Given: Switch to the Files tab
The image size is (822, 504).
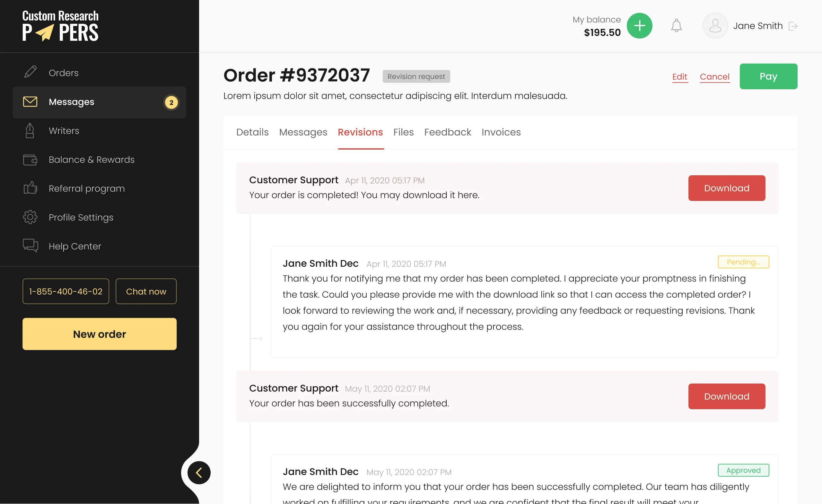Looking at the screenshot, I should click(x=403, y=132).
